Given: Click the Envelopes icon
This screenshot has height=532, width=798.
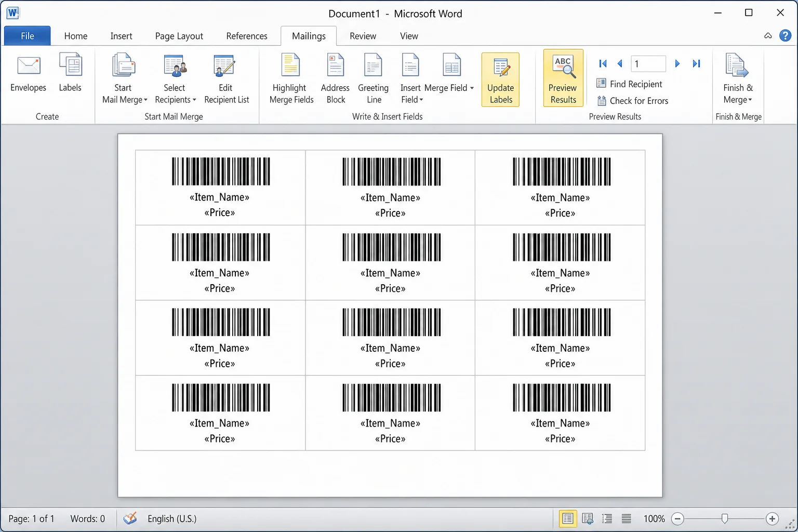Looking at the screenshot, I should click(29, 65).
